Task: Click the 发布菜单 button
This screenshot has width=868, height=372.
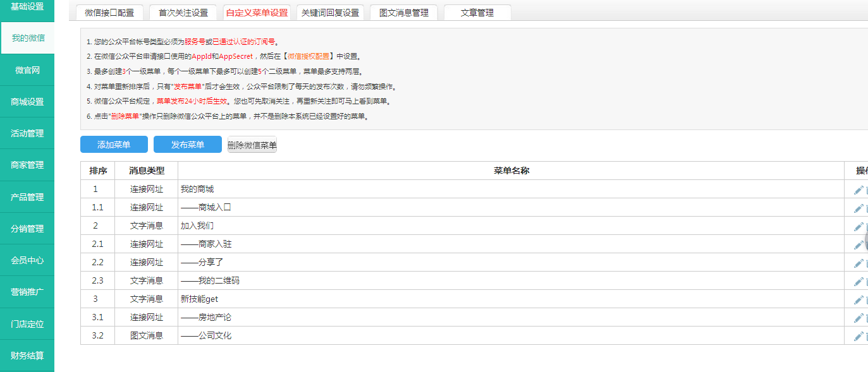Action: (188, 145)
